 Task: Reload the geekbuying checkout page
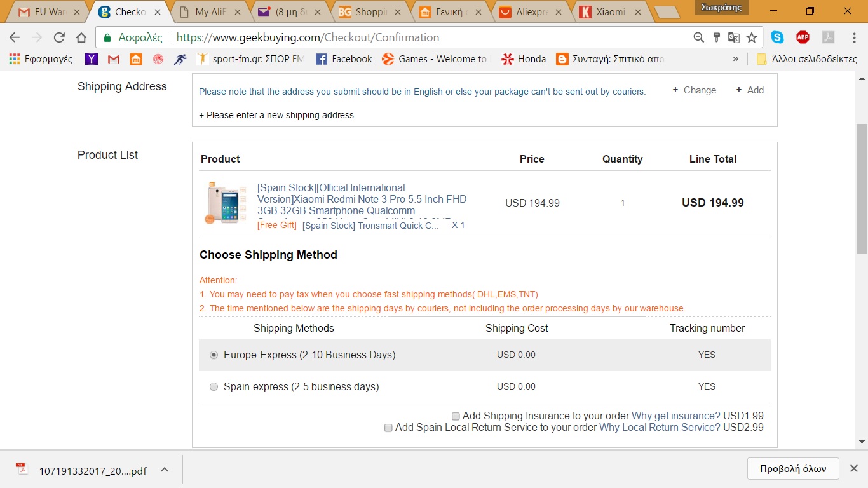pos(59,37)
